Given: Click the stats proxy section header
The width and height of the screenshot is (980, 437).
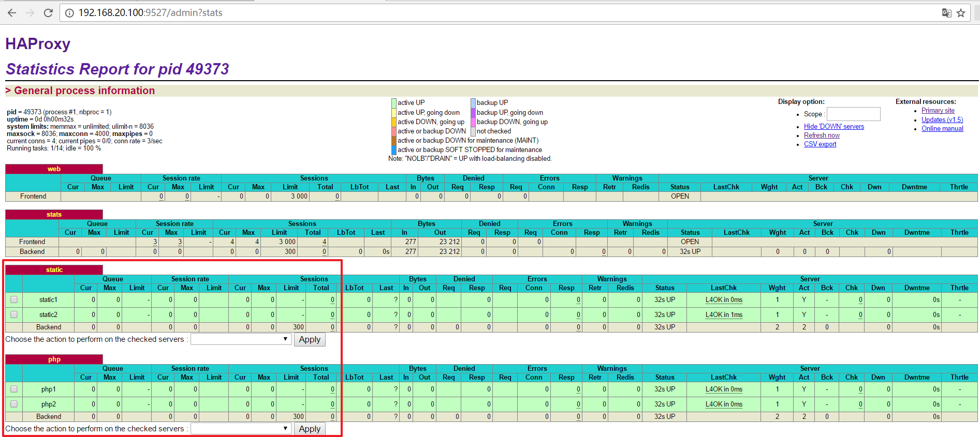Looking at the screenshot, I should tap(54, 214).
